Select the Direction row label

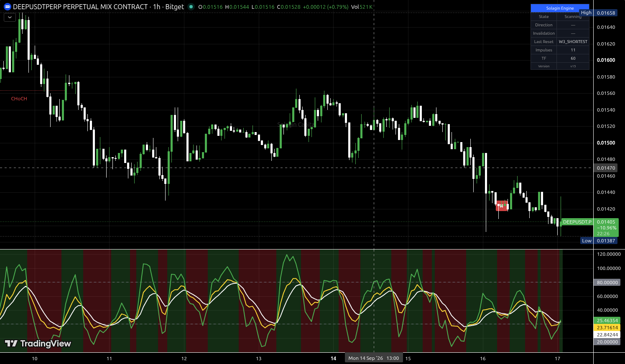tap(544, 25)
